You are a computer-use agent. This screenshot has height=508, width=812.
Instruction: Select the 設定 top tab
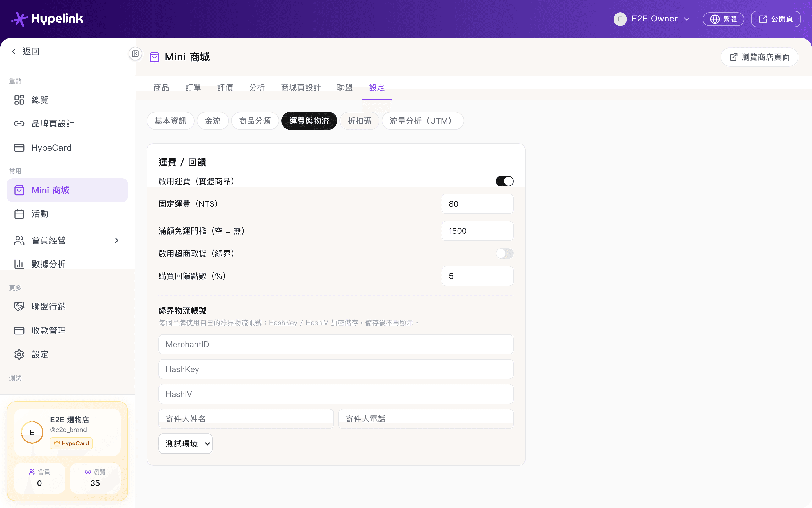pos(377,88)
